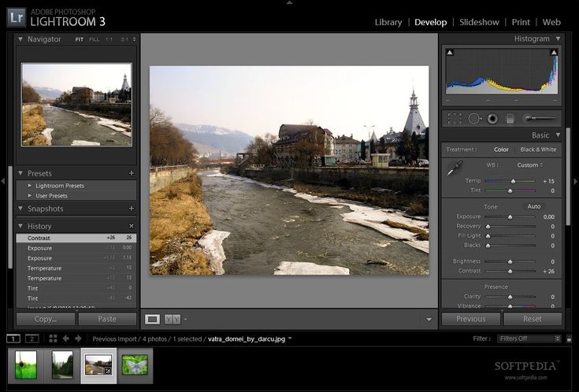Select the Red Eye Correction tool
579x392 pixels.
click(x=492, y=119)
